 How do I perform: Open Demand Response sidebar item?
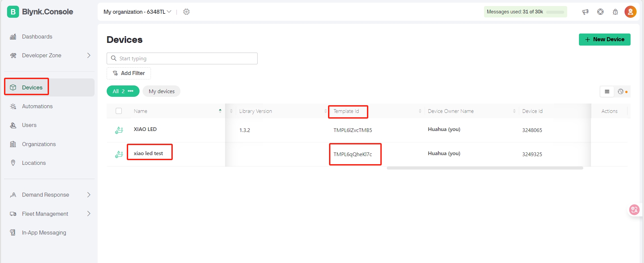pos(46,195)
